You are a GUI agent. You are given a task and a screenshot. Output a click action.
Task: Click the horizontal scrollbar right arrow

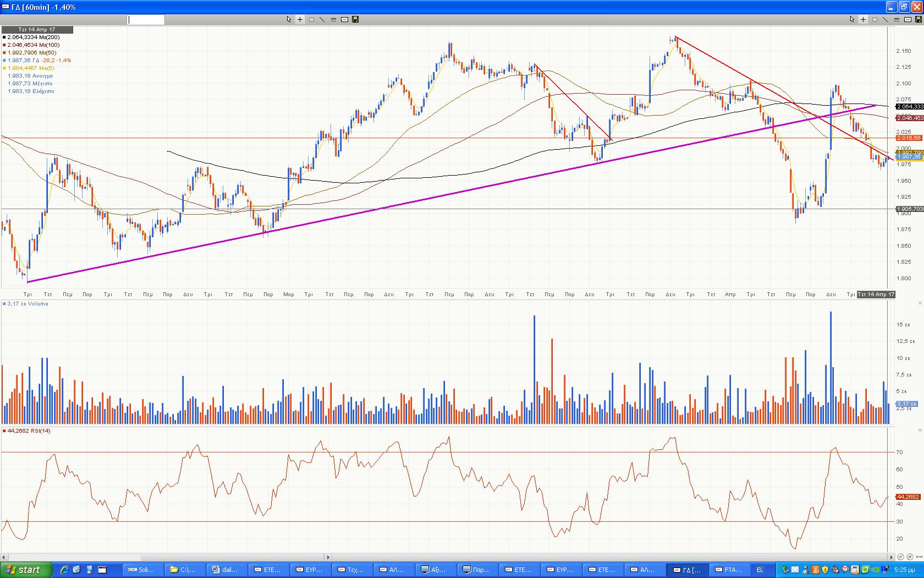tap(891, 557)
